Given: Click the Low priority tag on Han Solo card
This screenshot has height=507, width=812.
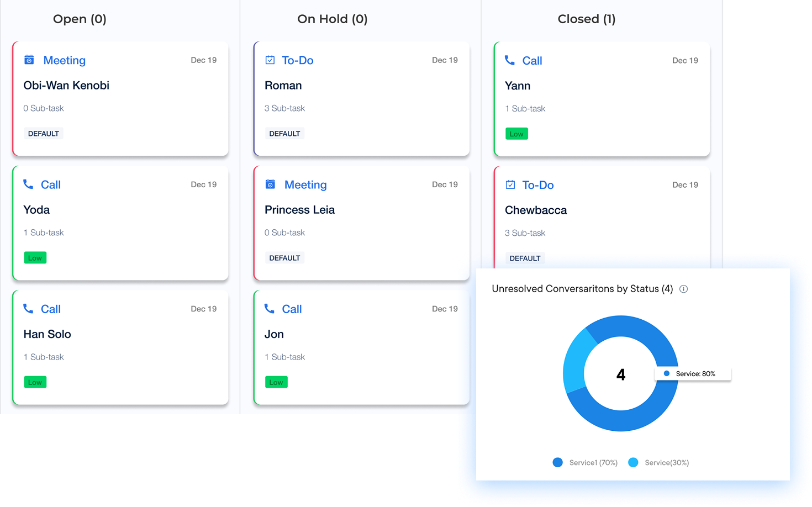Looking at the screenshot, I should [35, 382].
